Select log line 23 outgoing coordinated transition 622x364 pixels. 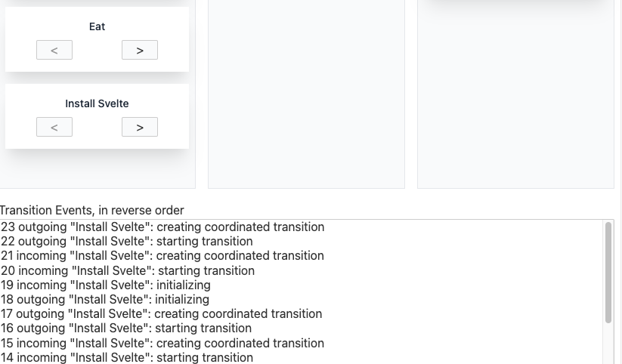162,227
